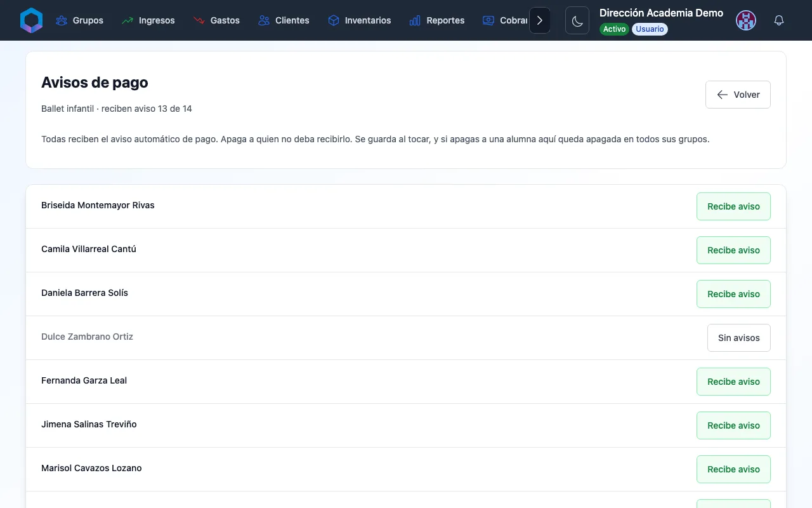Image resolution: width=812 pixels, height=508 pixels.
Task: Click the Ballet infantil subtitle text
Action: (x=117, y=109)
